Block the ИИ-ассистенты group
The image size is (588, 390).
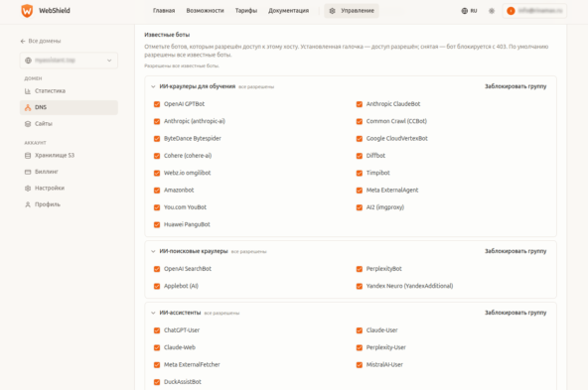[515, 313]
